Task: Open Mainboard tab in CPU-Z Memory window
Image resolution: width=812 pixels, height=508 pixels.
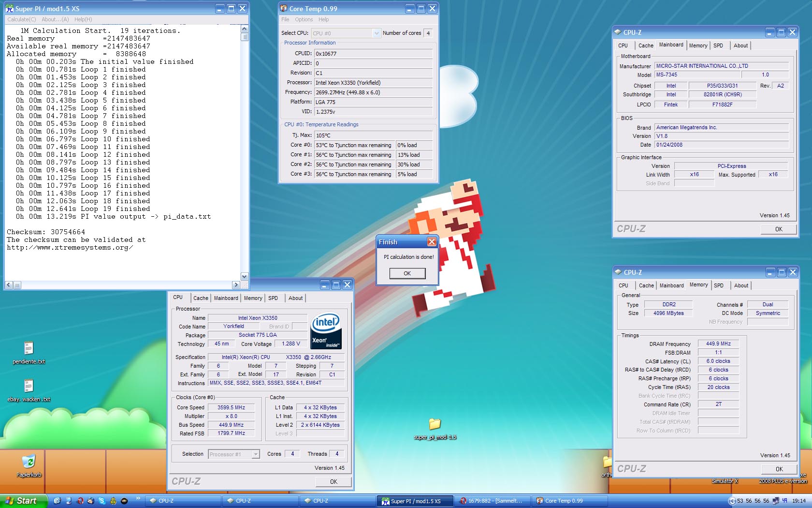Action: pyautogui.click(x=672, y=285)
